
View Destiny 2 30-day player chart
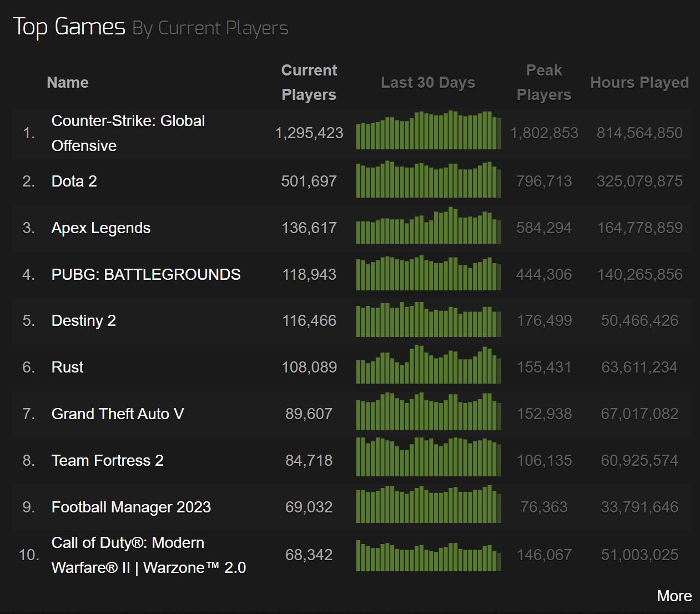tap(429, 319)
